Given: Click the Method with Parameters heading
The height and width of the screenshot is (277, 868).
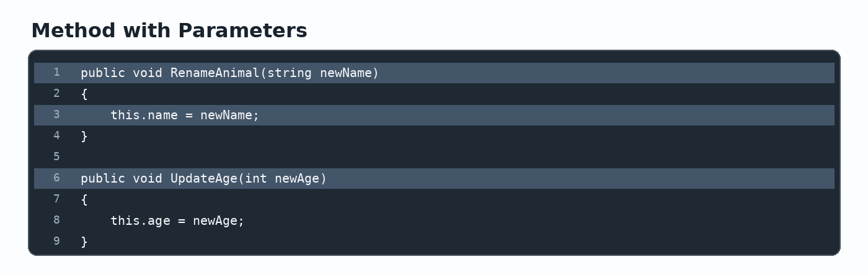Looking at the screenshot, I should click(x=169, y=30).
